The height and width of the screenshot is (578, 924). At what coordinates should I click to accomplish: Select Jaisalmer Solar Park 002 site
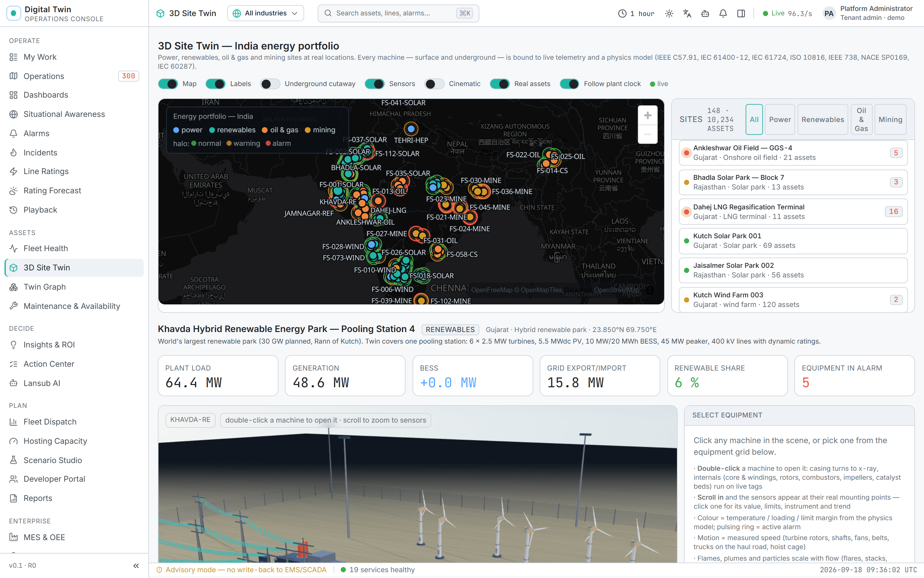click(x=793, y=270)
